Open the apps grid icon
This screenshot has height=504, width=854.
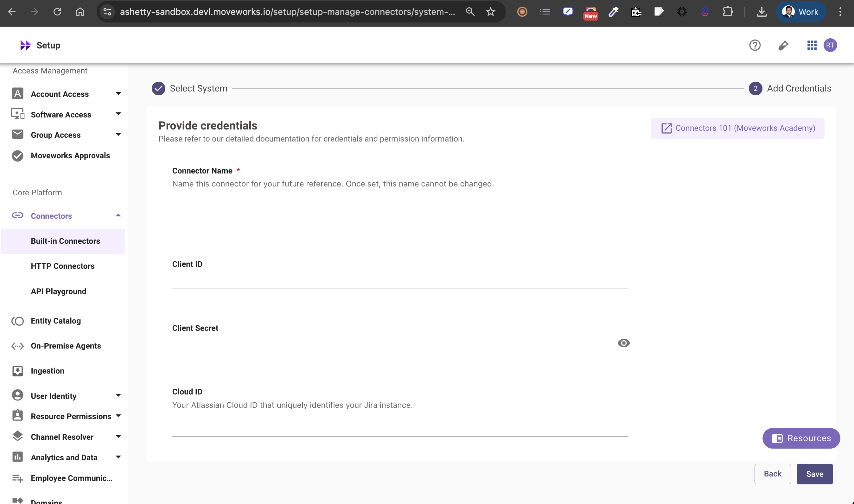point(812,45)
